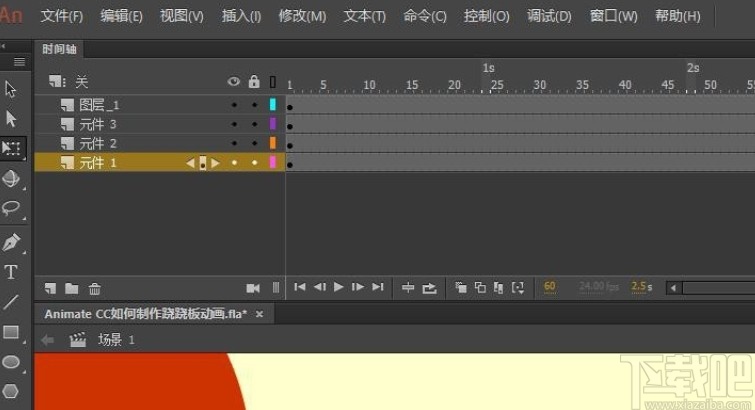Click pink outline color swatch of 元件 1
Viewport: 755px width, 410px height.
click(273, 162)
